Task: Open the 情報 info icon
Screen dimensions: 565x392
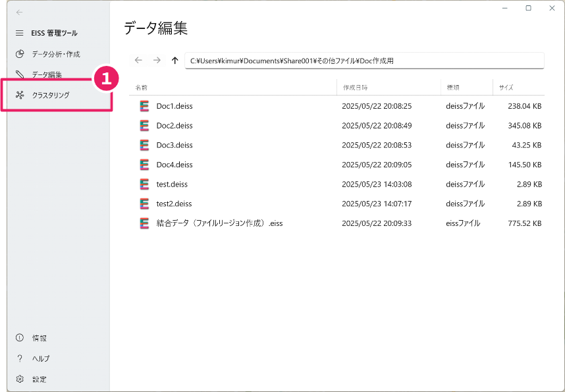Action: [x=20, y=338]
